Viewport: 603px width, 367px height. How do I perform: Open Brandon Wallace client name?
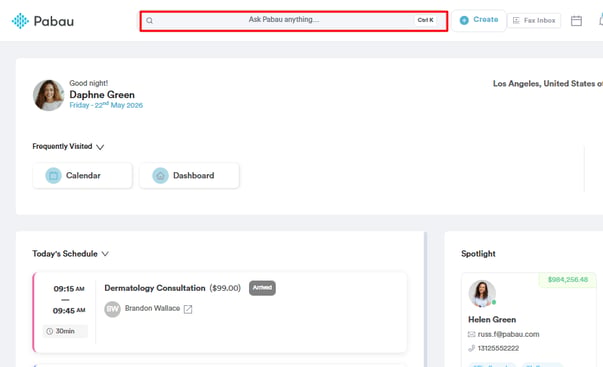click(152, 309)
